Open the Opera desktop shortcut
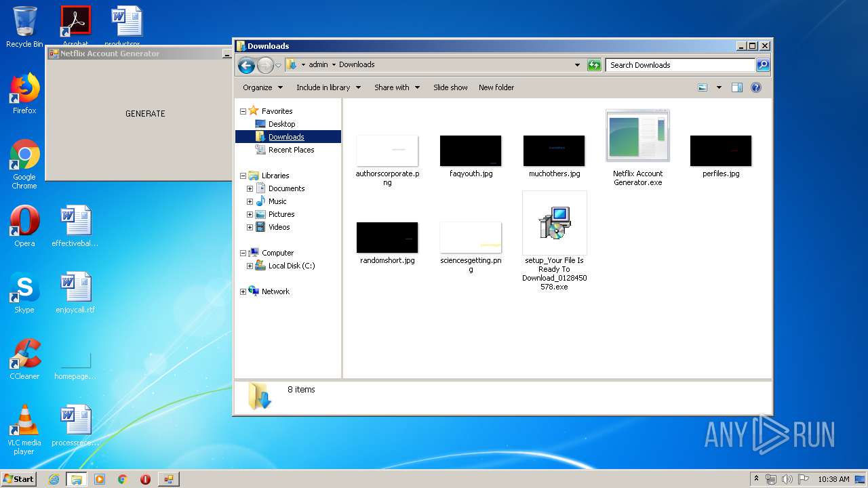The width and height of the screenshot is (868, 488). (x=24, y=226)
